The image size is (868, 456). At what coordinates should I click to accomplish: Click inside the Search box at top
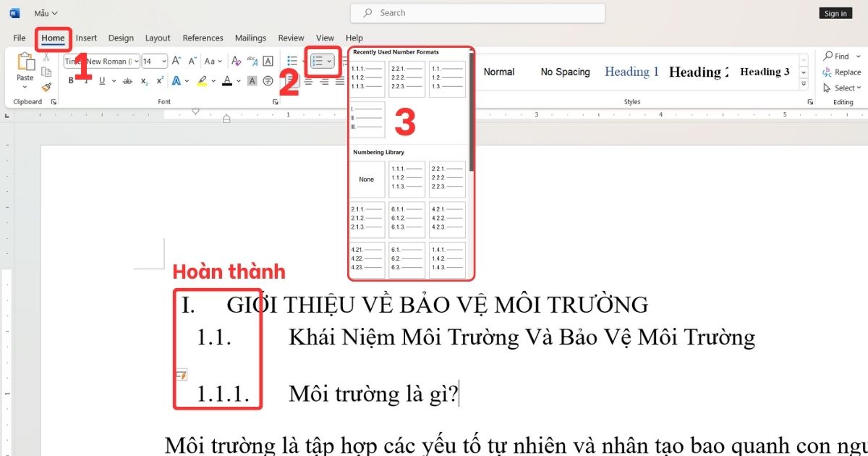tap(477, 12)
